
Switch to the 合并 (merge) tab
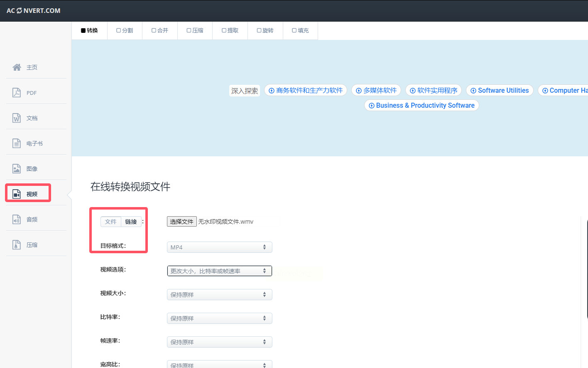tap(160, 31)
